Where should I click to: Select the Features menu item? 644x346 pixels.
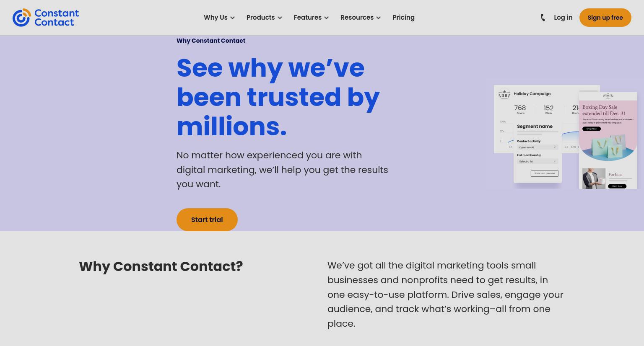(x=307, y=18)
